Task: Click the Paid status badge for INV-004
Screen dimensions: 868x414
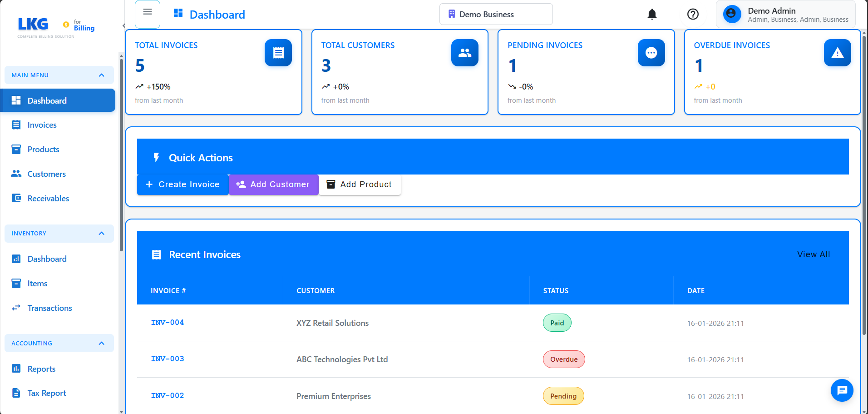Action: click(x=557, y=323)
